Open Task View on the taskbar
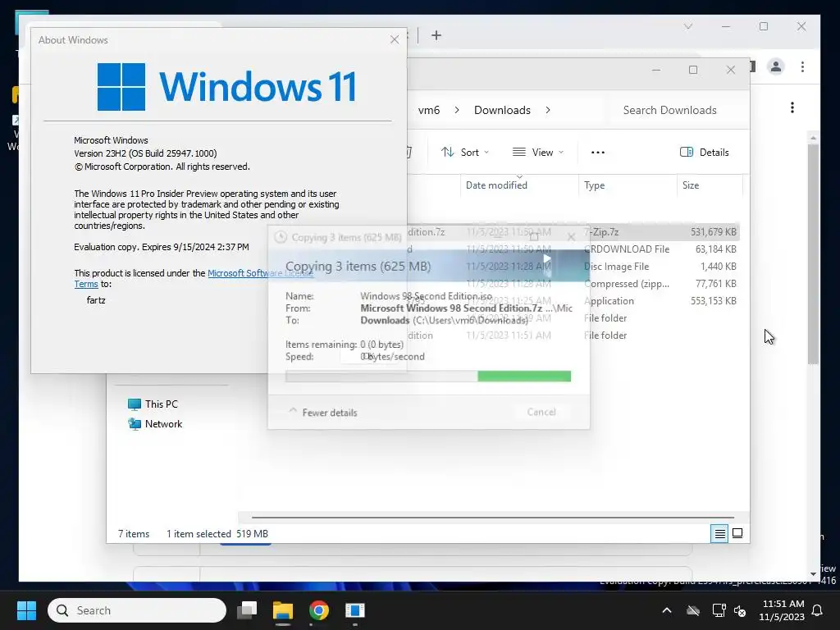 click(247, 610)
